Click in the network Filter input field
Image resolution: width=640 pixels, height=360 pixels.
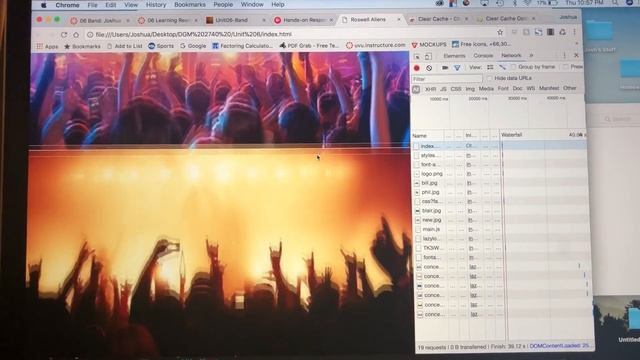click(447, 79)
